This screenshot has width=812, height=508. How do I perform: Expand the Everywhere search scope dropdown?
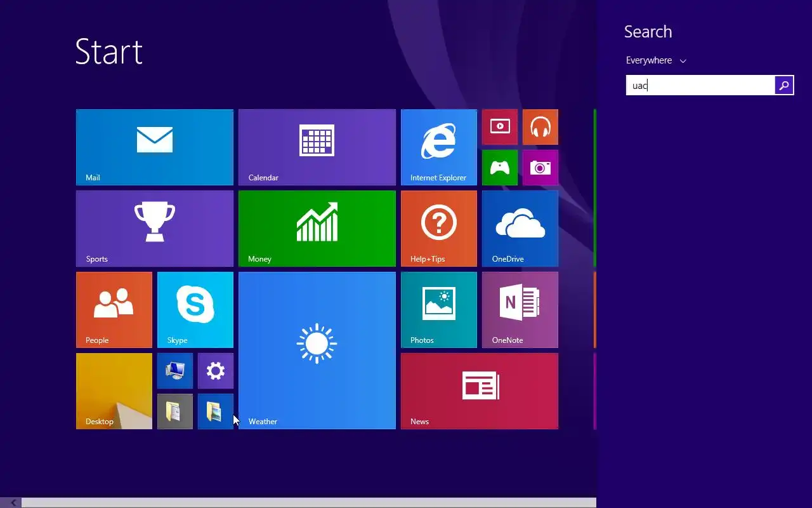click(x=656, y=60)
